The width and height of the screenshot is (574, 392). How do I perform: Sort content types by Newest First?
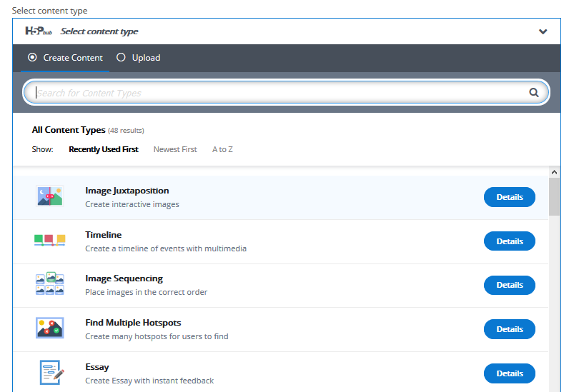click(x=175, y=149)
